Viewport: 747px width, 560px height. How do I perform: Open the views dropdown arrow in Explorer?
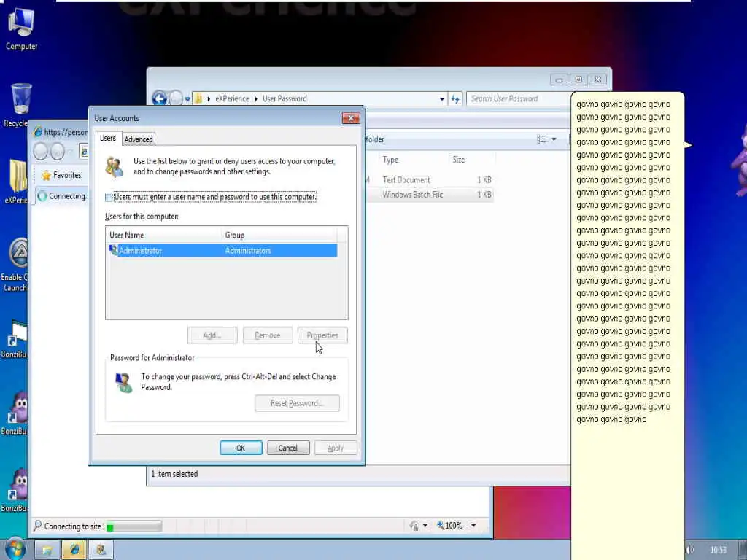tap(554, 139)
